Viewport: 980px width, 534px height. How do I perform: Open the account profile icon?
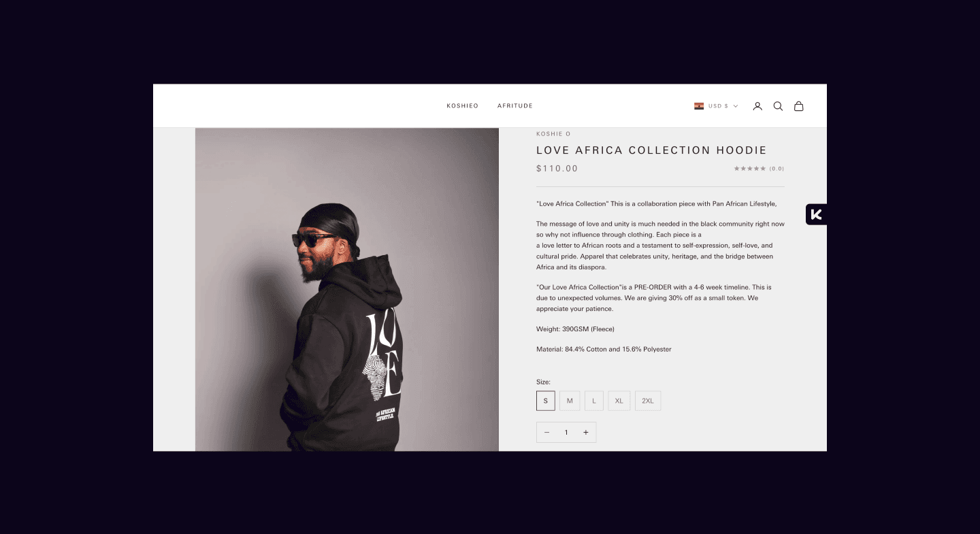point(757,106)
